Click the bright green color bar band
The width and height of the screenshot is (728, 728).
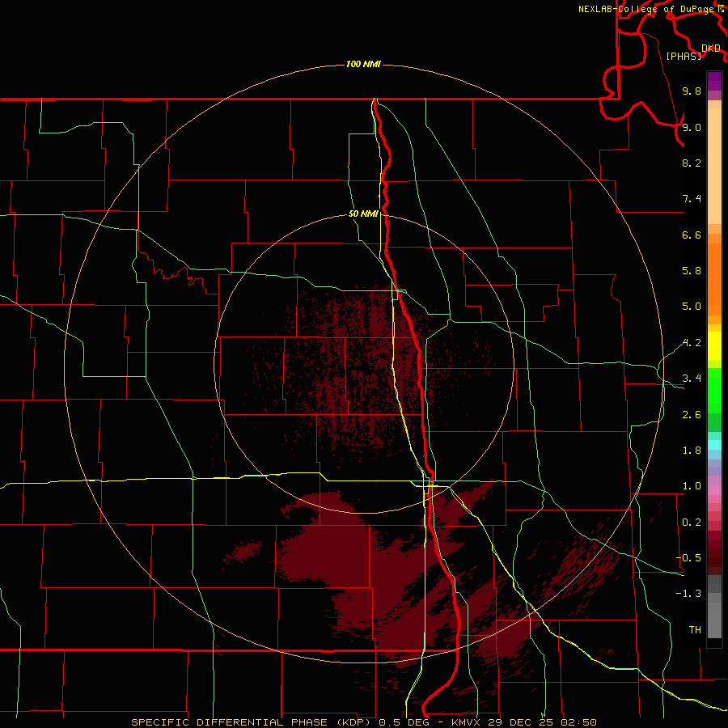(x=714, y=390)
